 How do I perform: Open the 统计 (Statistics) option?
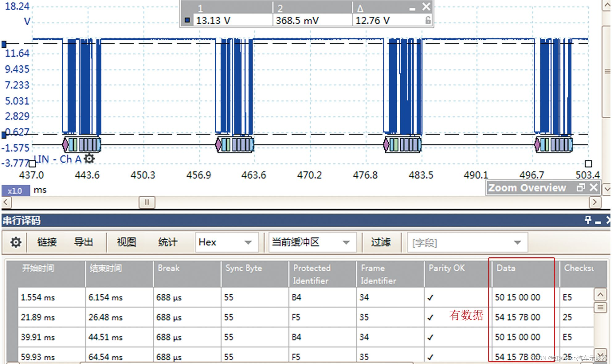tap(167, 242)
